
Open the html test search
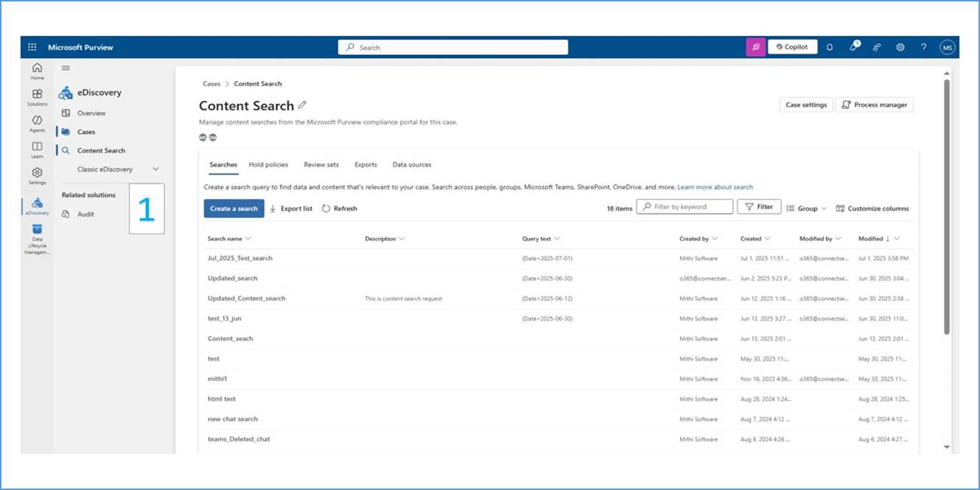click(222, 399)
